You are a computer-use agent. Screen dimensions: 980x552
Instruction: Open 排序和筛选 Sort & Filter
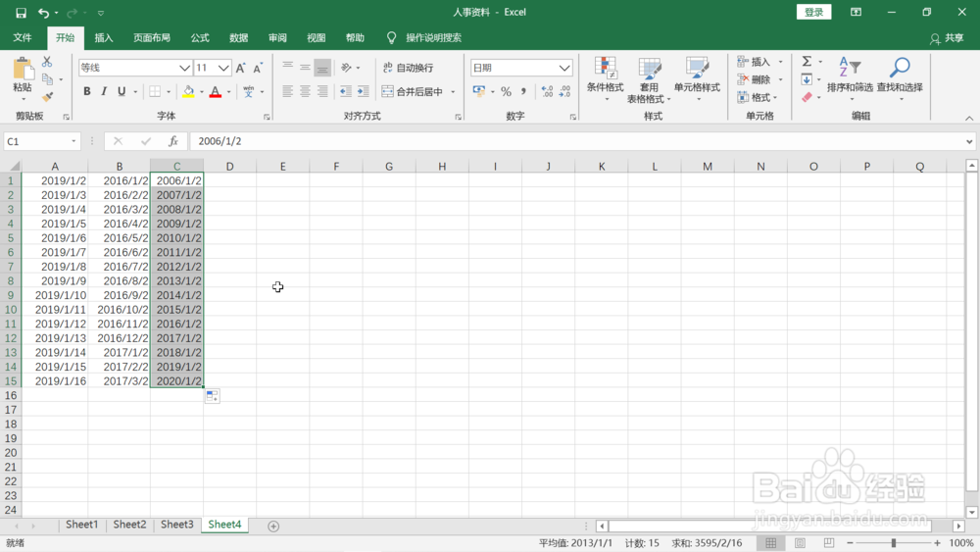coord(850,78)
